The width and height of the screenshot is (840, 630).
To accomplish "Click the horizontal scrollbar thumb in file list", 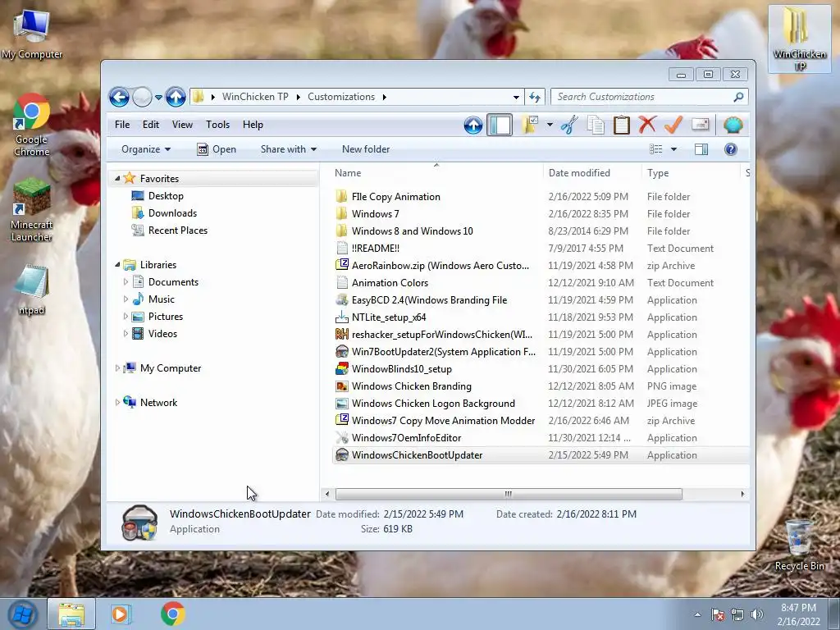I will point(509,494).
